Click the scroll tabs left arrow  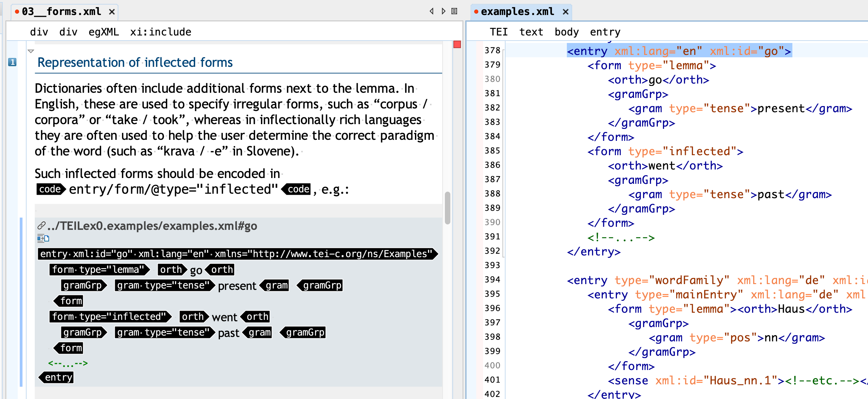point(432,11)
